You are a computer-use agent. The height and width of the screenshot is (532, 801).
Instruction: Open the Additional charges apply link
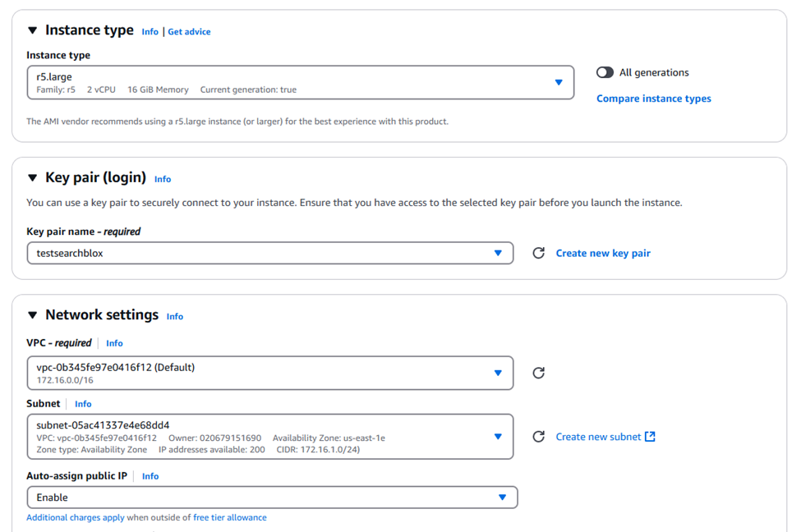point(75,518)
